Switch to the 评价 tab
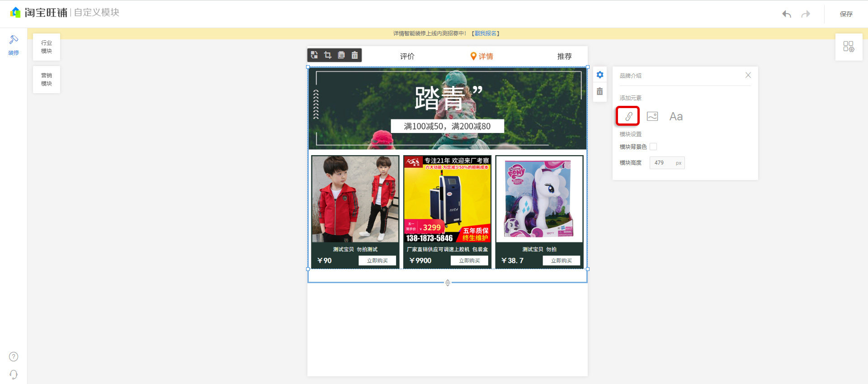Screen dimensions: 868x384 click(x=407, y=56)
